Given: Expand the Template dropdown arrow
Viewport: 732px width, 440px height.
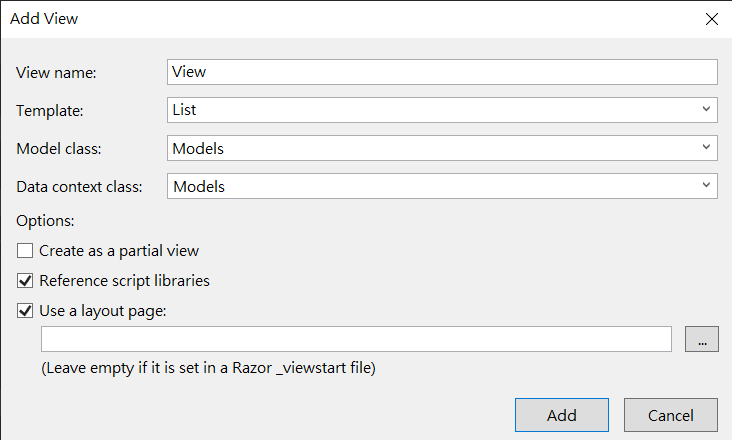Looking at the screenshot, I should [706, 110].
